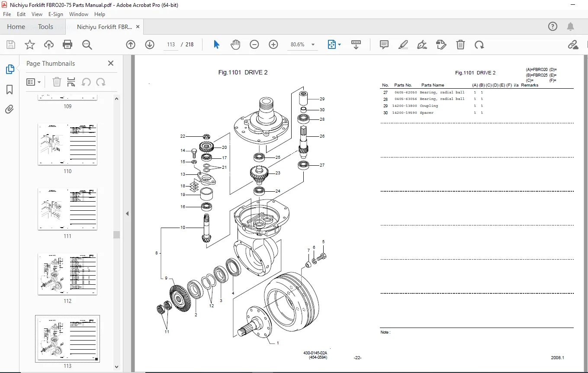Zoom in with the plus button
Screen dimensions: 588x373
coord(273,45)
